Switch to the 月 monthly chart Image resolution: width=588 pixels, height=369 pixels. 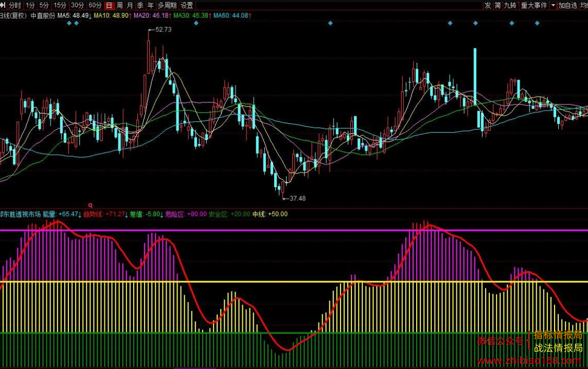(x=130, y=5)
